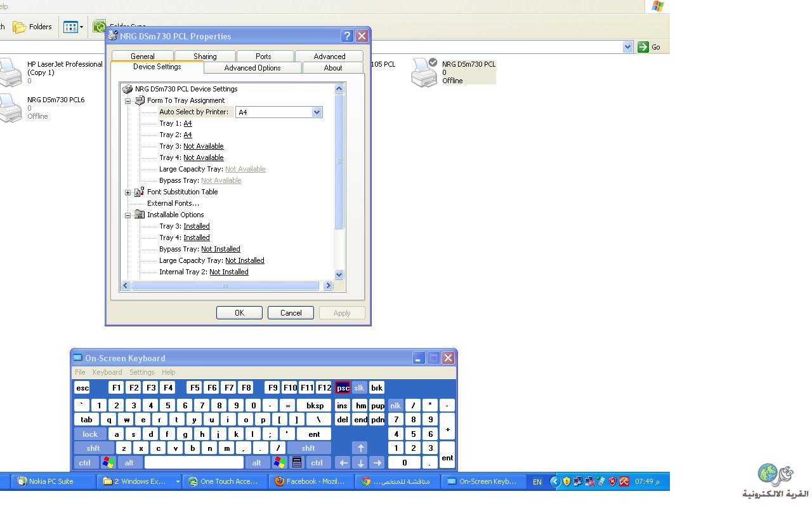Click the red Avira umbrella tray icon

tap(624, 481)
